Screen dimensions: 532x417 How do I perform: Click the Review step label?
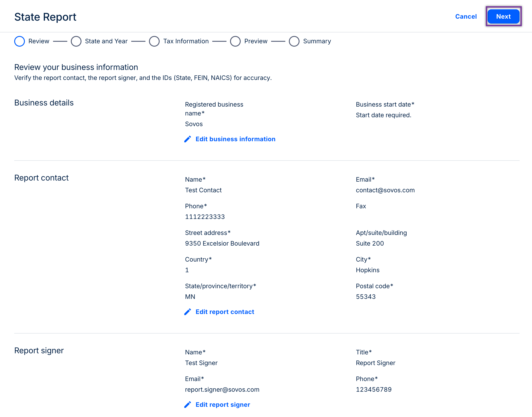click(39, 41)
